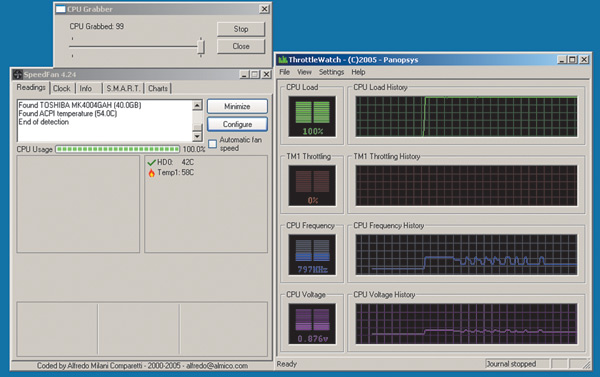Click the CPU Load 100% gauge
The height and width of the screenshot is (377, 600).
point(312,117)
